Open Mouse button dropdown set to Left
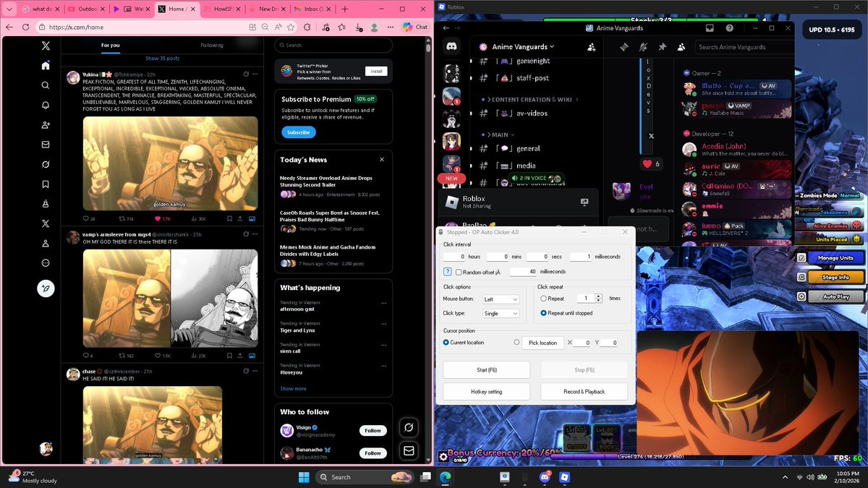The image size is (868, 488). point(501,299)
